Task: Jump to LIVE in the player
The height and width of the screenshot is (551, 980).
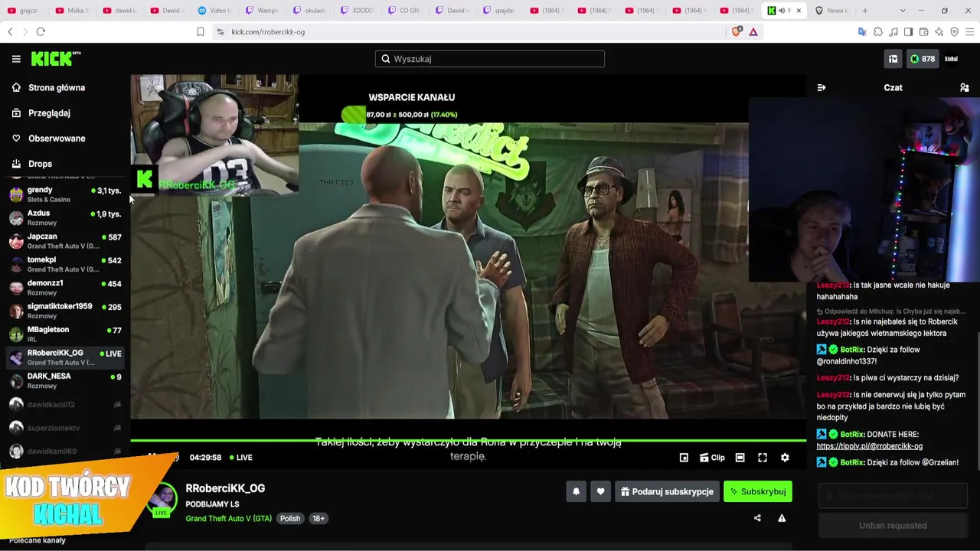Action: point(240,458)
